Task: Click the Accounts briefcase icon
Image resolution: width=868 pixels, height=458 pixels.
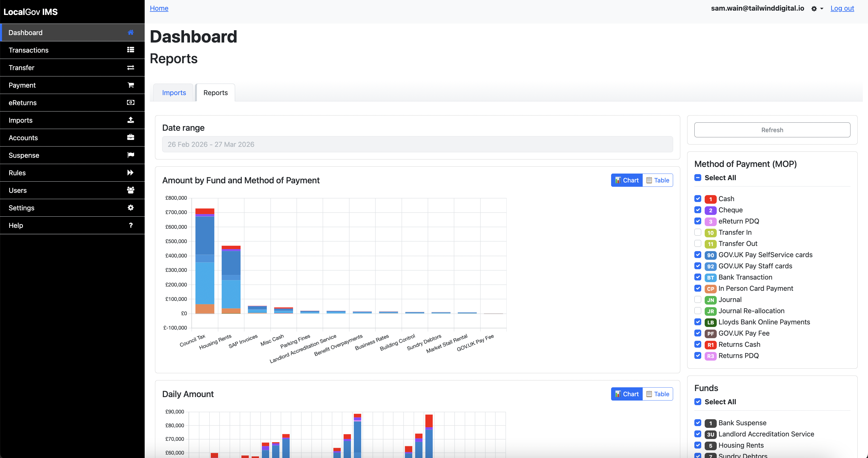Action: pyautogui.click(x=130, y=138)
